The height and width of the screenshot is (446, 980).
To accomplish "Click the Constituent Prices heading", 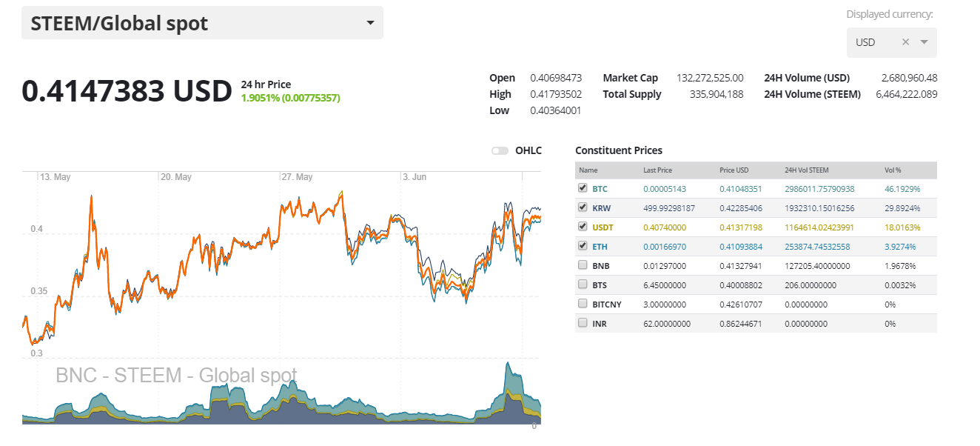I will click(x=619, y=150).
